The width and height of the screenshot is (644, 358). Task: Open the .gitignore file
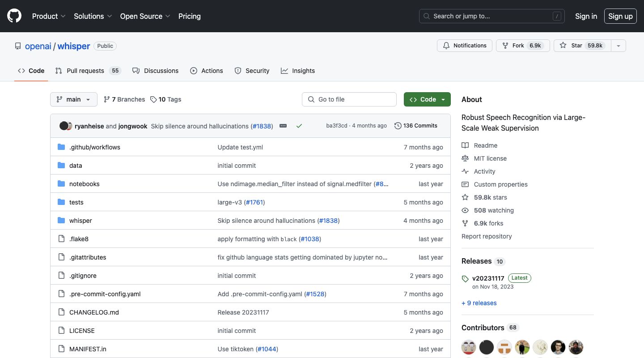click(x=83, y=276)
